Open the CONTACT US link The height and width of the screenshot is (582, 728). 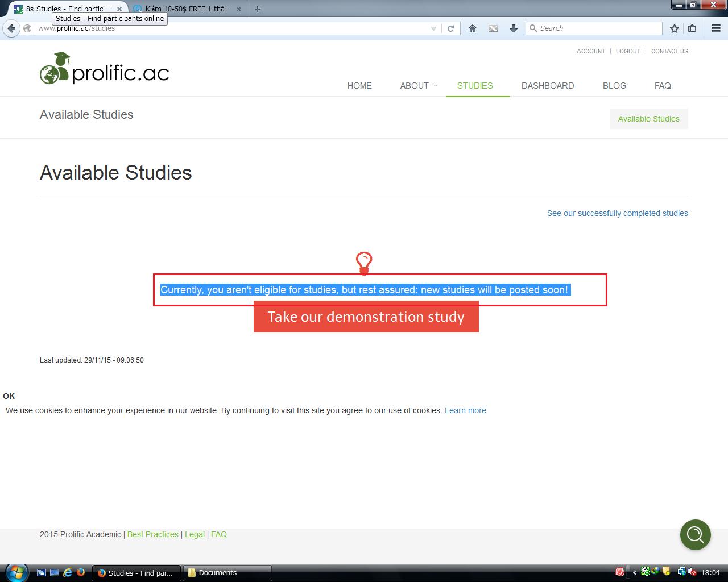point(669,51)
